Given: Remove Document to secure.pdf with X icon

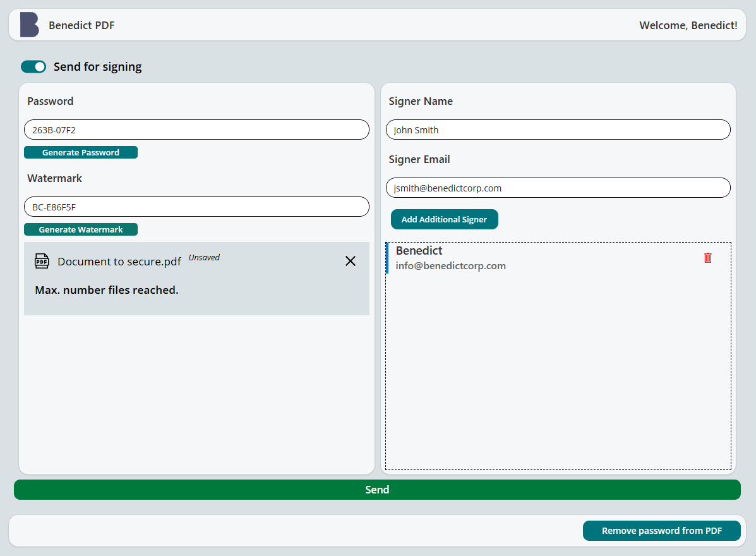Looking at the screenshot, I should (x=351, y=261).
